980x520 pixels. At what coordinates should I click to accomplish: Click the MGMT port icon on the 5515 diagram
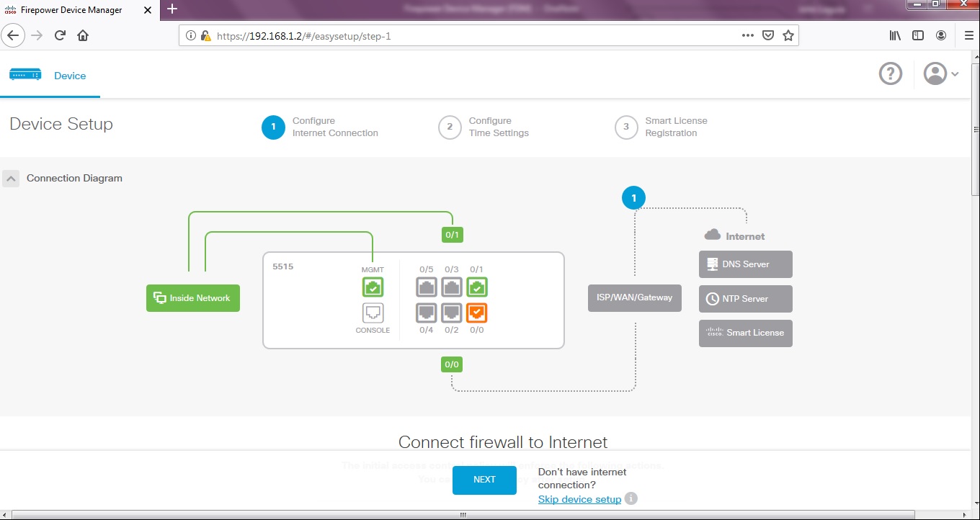[x=373, y=287]
